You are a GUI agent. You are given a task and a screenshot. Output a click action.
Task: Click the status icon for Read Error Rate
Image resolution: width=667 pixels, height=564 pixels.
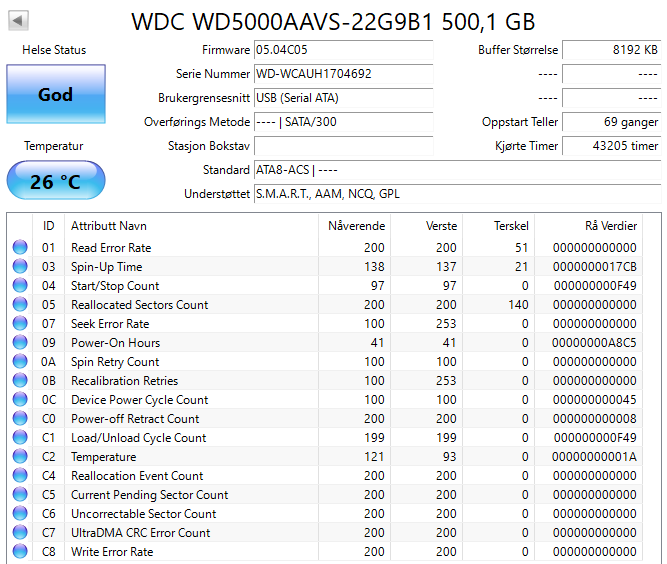coord(19,248)
